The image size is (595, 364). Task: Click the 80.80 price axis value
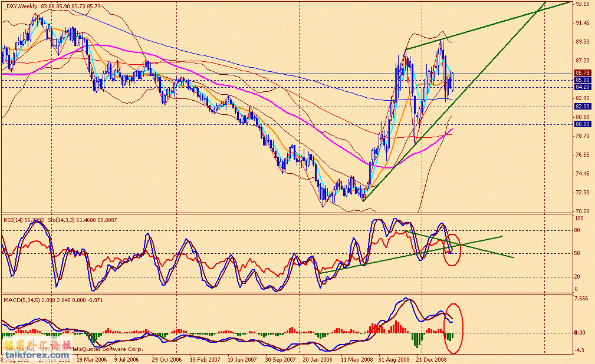coord(583,117)
